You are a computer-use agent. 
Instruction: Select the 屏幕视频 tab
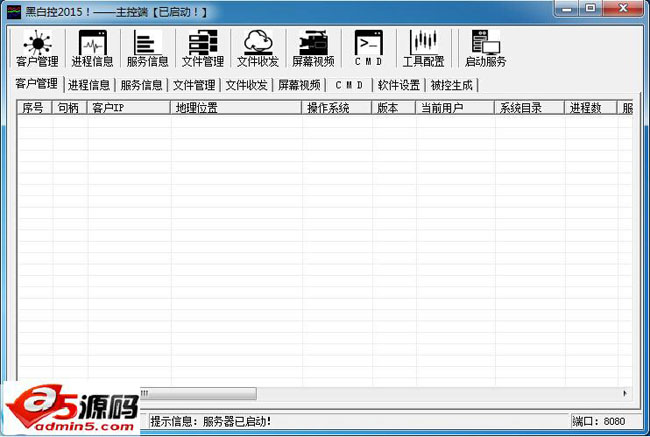(x=299, y=85)
